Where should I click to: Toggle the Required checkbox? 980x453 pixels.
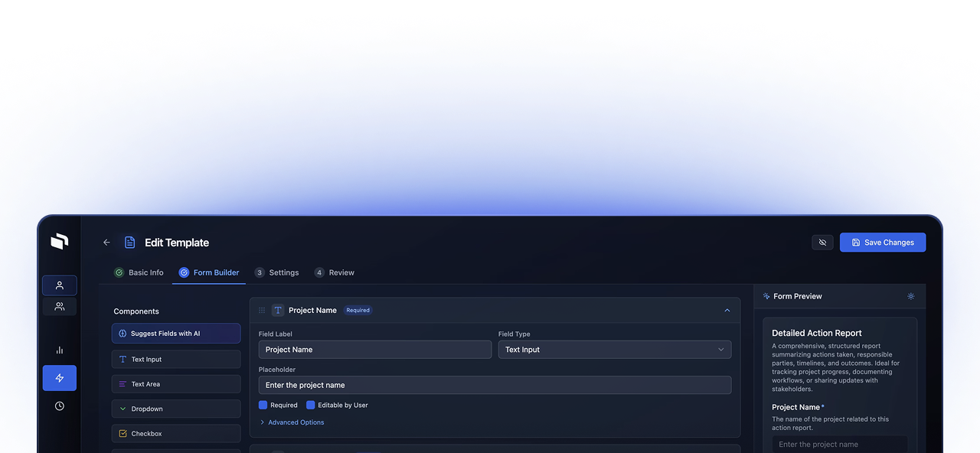click(263, 405)
